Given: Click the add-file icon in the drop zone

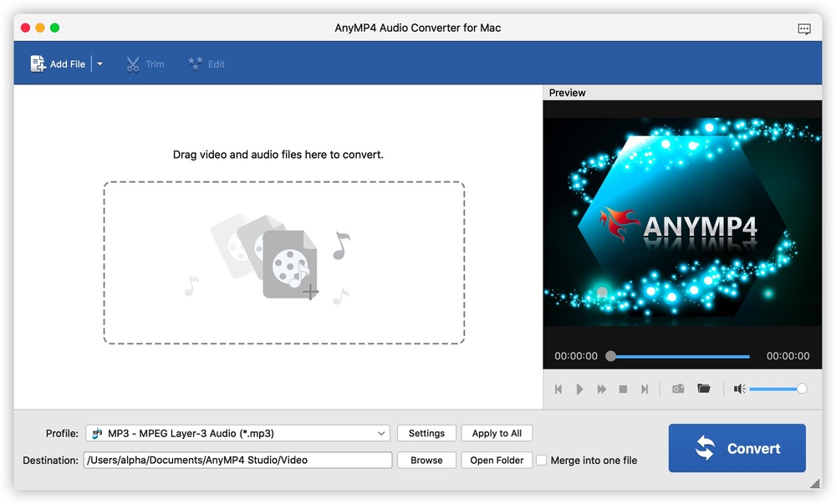Looking at the screenshot, I should click(291, 264).
